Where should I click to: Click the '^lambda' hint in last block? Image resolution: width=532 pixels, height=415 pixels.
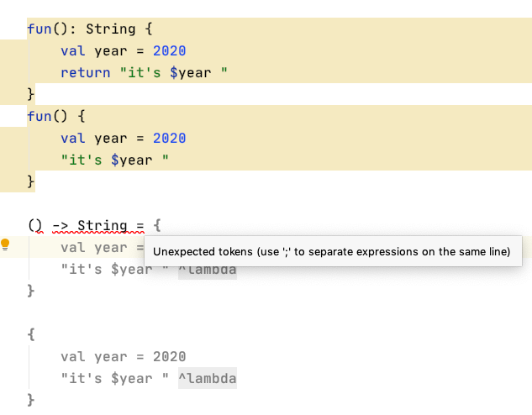pos(207,378)
